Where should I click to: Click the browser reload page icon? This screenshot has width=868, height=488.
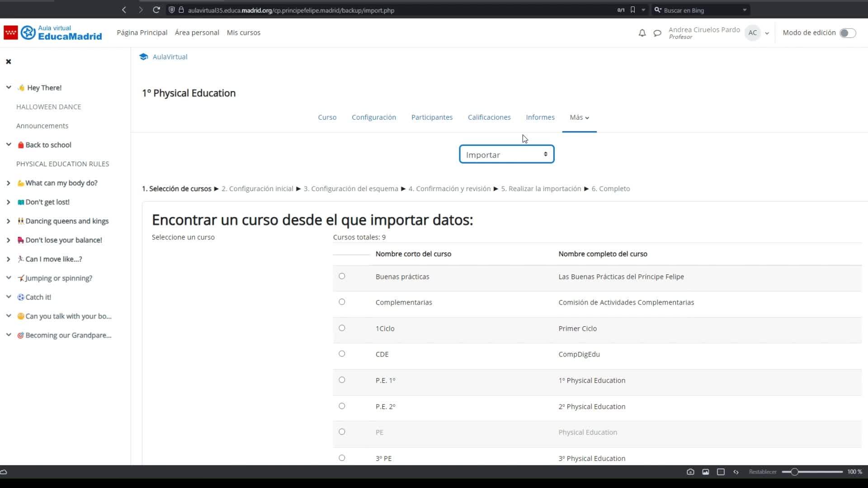(x=156, y=10)
